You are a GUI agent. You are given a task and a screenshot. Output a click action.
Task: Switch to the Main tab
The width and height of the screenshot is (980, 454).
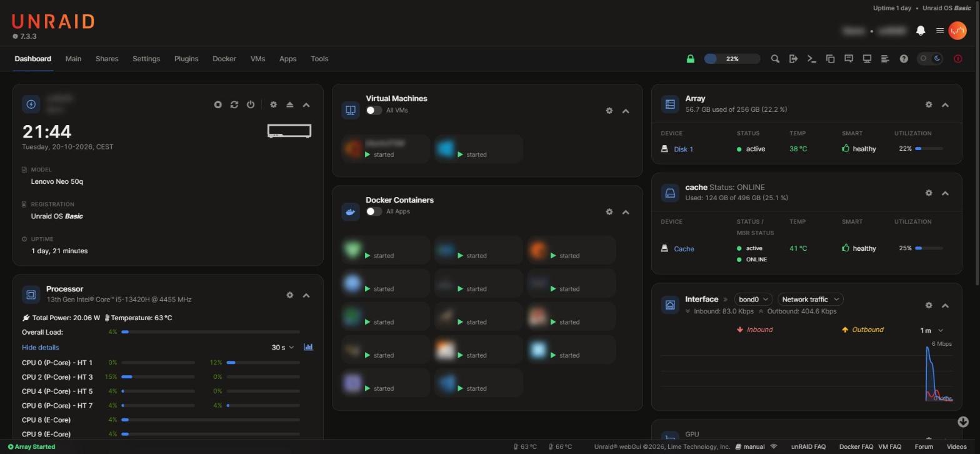(73, 59)
